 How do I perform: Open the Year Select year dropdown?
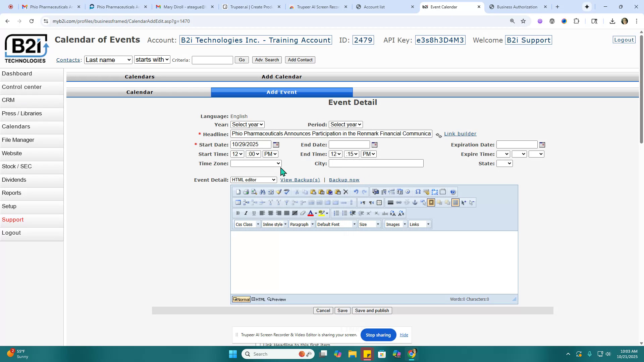point(247,124)
